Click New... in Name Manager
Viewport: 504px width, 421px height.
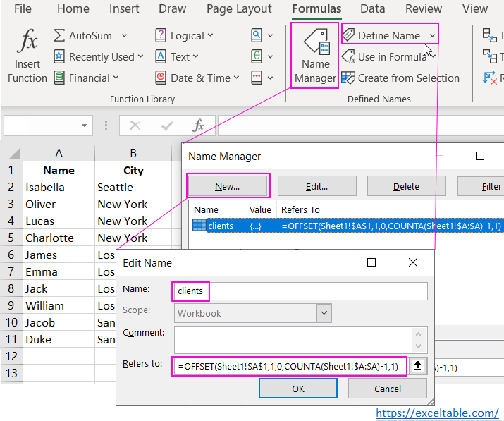point(228,186)
